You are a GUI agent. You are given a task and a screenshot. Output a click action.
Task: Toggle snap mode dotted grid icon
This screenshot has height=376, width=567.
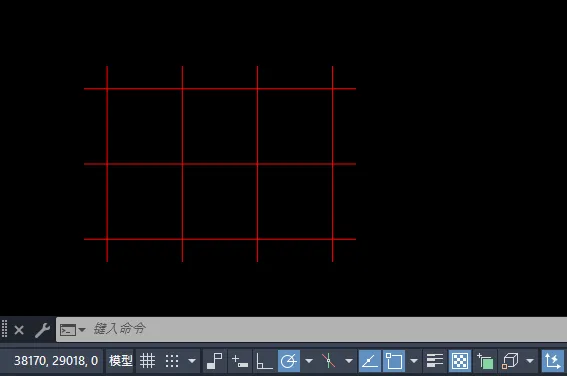click(172, 361)
